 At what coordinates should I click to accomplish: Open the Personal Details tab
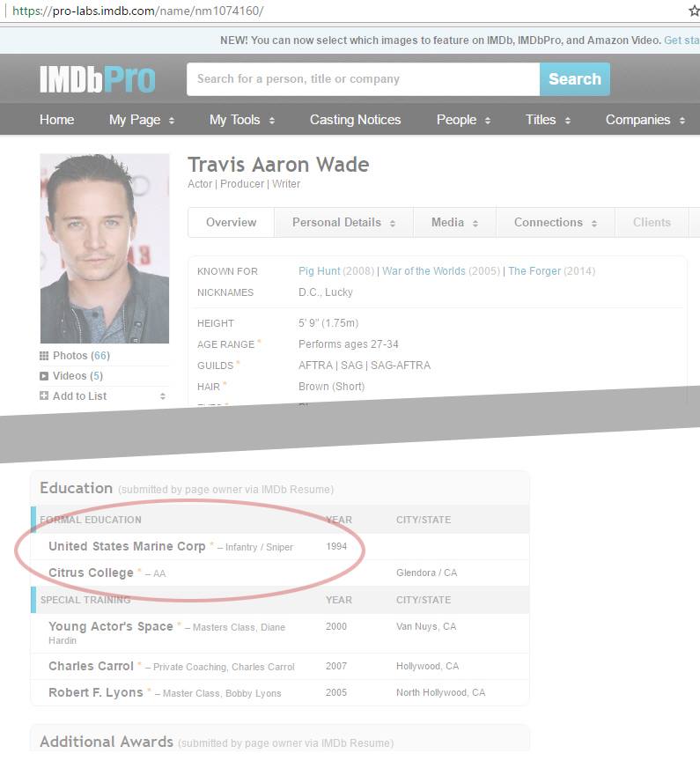pyautogui.click(x=343, y=223)
